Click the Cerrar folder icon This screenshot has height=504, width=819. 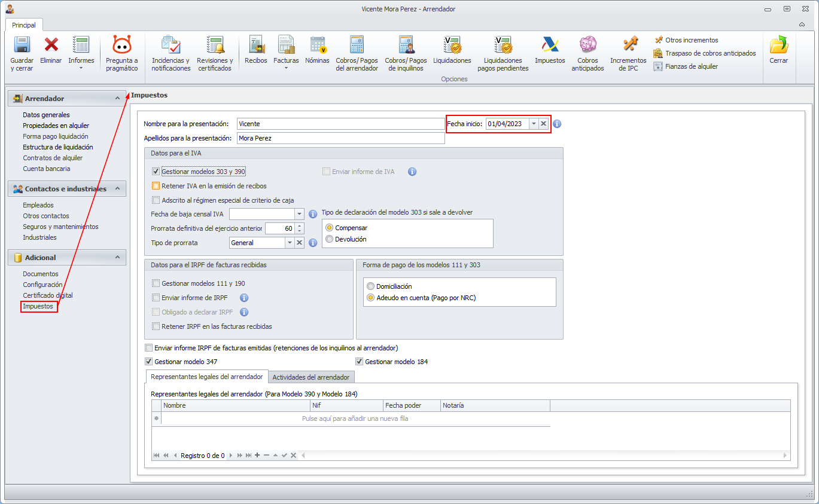778,45
